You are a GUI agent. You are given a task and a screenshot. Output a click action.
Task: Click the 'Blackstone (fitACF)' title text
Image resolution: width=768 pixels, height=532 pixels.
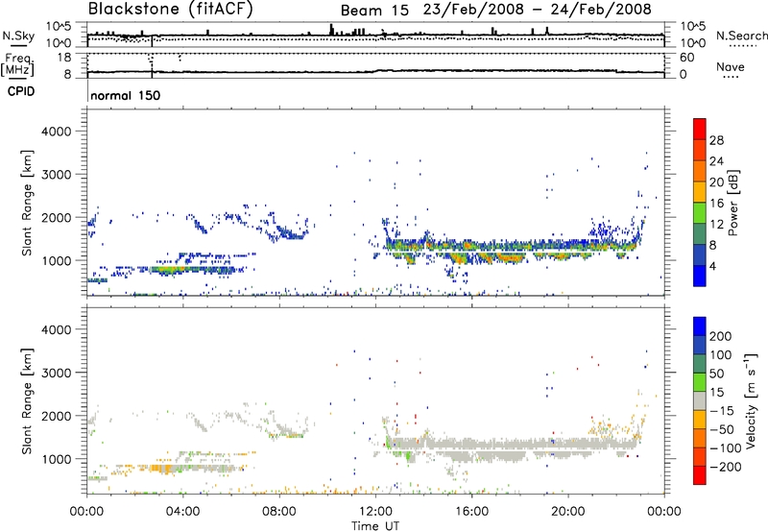coord(171,10)
